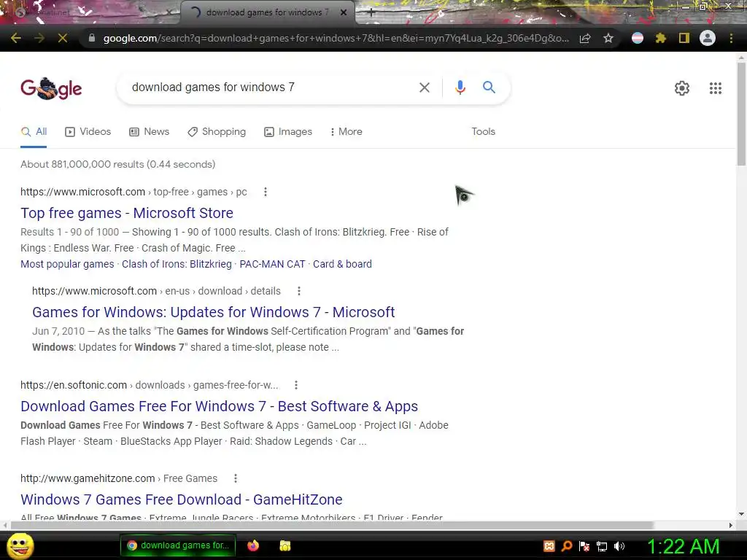Click the horizontal scrollbar thumb
Screen dimensions: 747x560
(333, 525)
